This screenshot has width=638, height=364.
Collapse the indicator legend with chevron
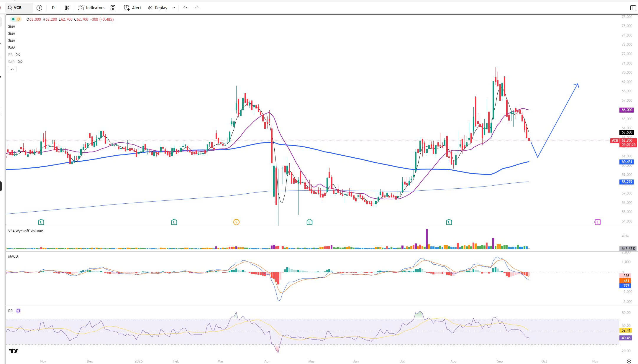[x=12, y=69]
